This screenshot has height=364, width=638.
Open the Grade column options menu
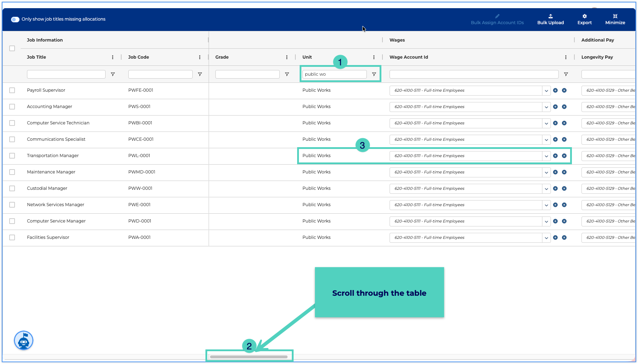point(287,57)
